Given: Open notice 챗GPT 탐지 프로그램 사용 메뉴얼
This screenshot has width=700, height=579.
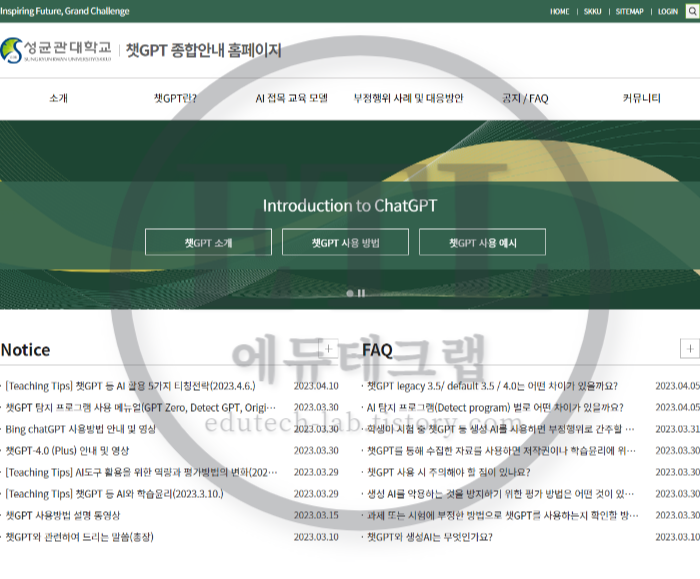Looking at the screenshot, I should click(x=141, y=408).
